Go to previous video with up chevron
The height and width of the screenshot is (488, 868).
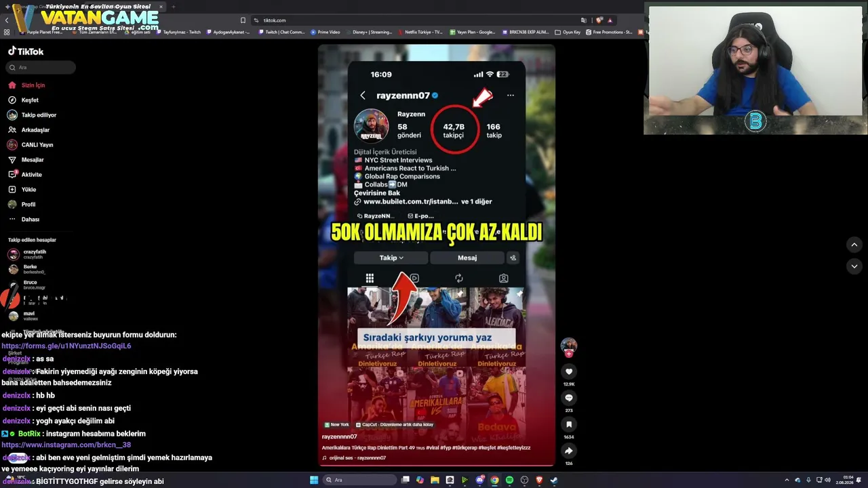point(854,245)
